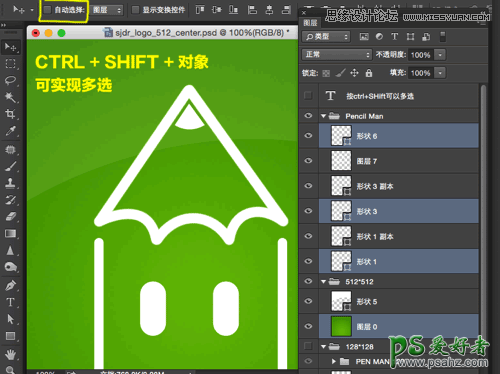Click align horizontal centers icon

pyautogui.click(x=269, y=10)
